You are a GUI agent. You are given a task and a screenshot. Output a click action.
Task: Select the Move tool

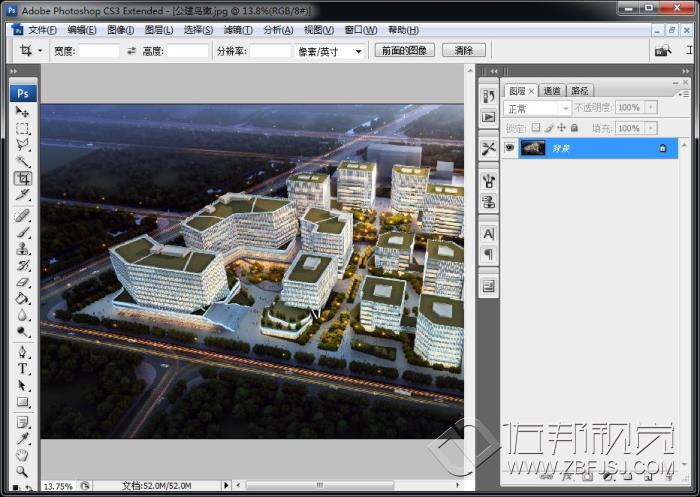pos(22,113)
